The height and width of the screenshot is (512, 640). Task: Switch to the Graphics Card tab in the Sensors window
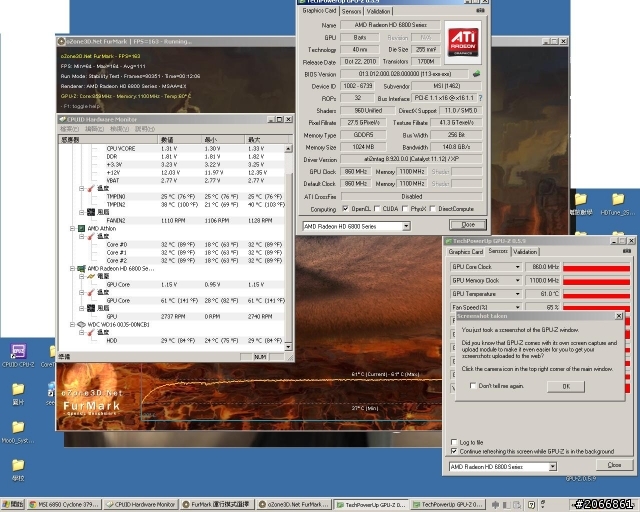465,252
